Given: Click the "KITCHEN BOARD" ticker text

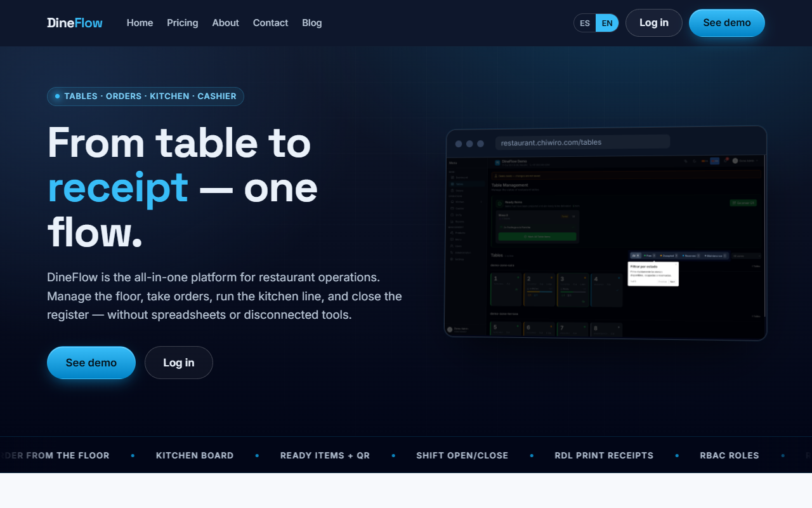Looking at the screenshot, I should (195, 455).
